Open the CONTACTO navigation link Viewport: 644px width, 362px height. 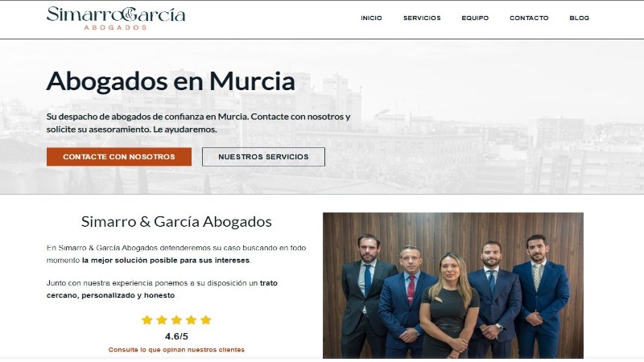(x=529, y=18)
